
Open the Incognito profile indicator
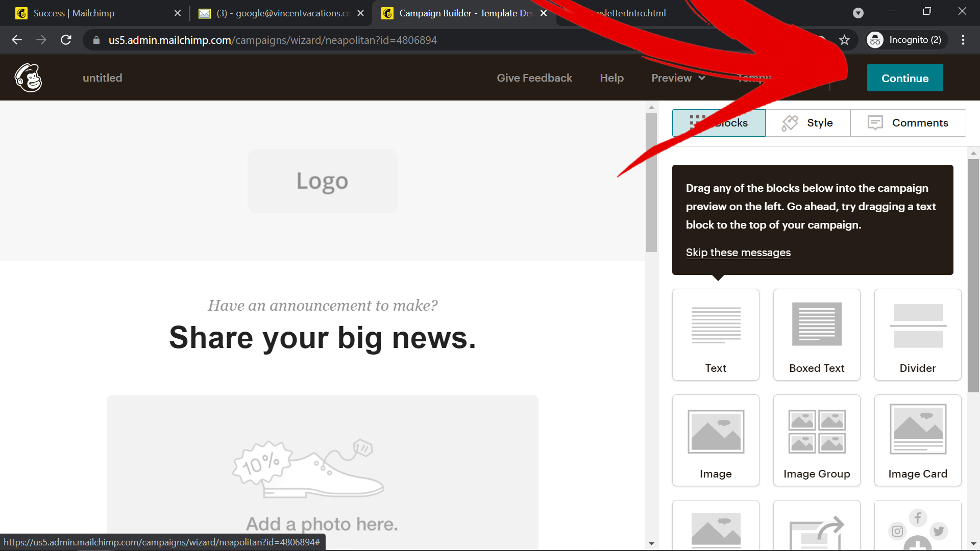tap(907, 40)
